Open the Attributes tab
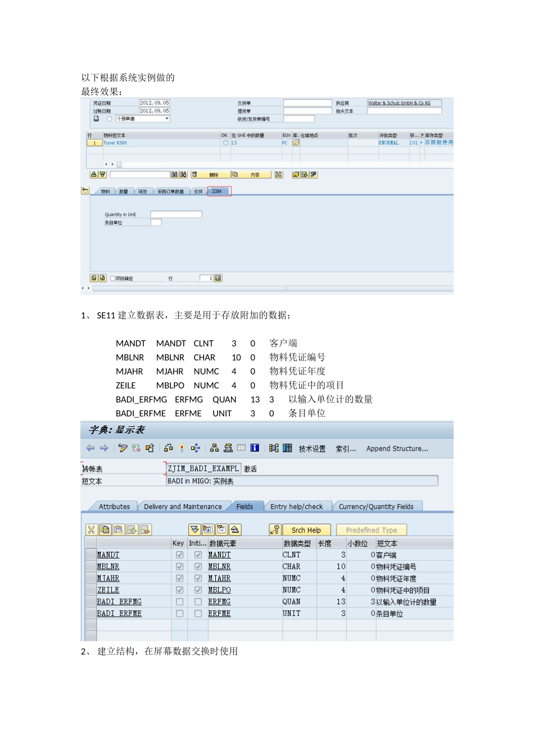Image resolution: width=534 pixels, height=756 pixels. (x=114, y=506)
